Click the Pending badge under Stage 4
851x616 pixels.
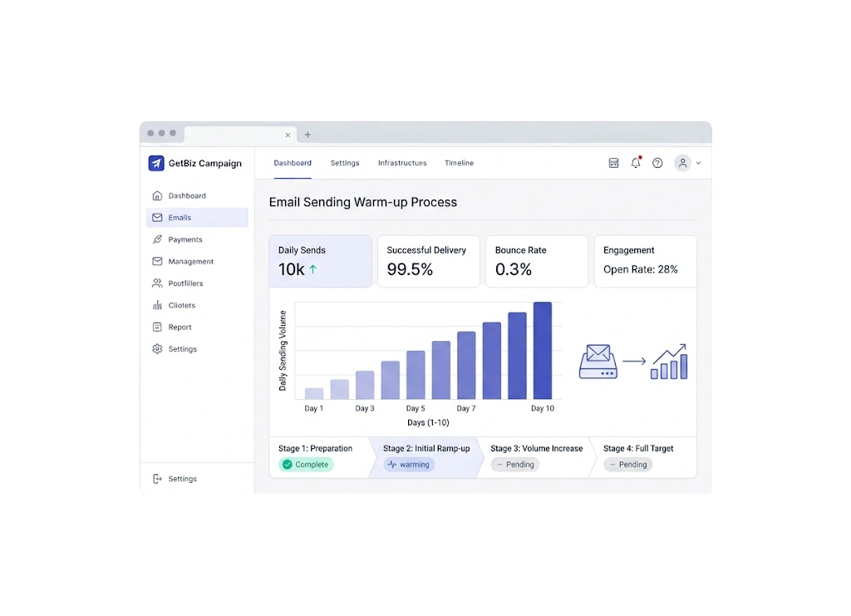628,465
